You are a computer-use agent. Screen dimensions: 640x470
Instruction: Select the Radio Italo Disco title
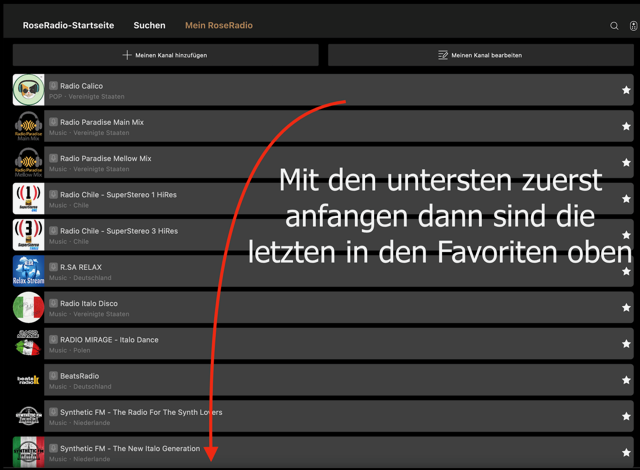[x=89, y=304]
